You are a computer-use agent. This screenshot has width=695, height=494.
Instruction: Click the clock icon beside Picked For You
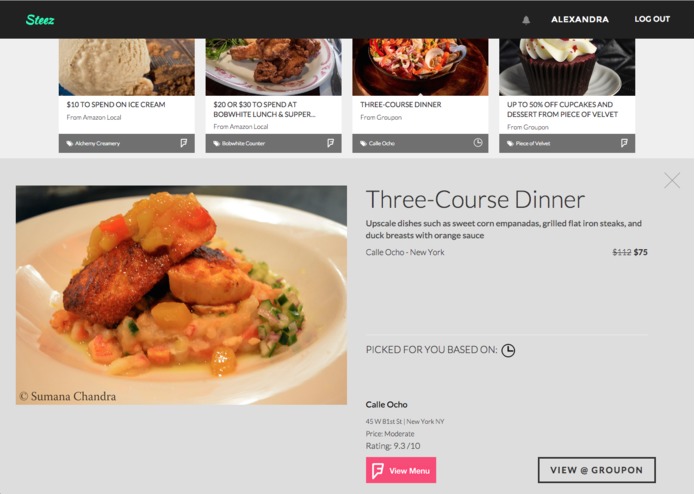click(x=508, y=350)
